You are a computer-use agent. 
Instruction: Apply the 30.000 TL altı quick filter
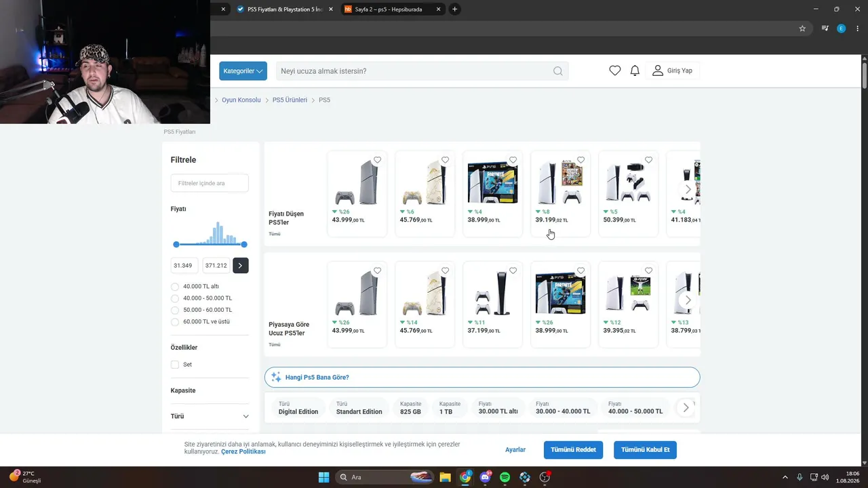[498, 407]
